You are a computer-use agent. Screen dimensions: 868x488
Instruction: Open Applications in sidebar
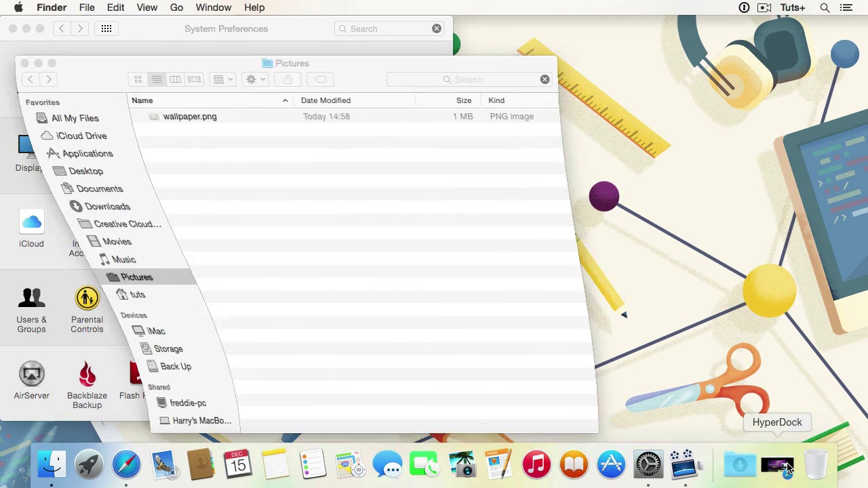coord(80,153)
